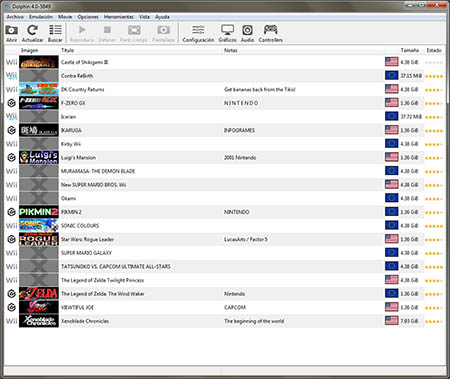Open the Emulación menu
This screenshot has width=450, height=379.
41,17
